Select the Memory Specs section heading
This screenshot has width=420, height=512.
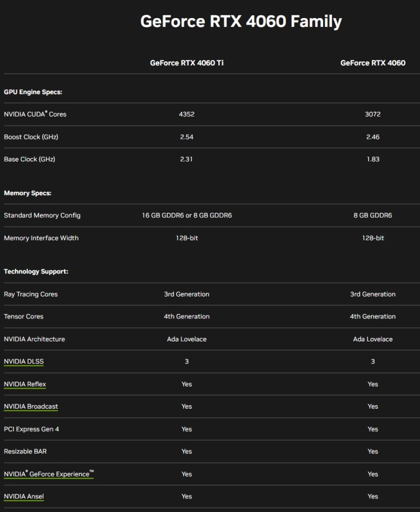pyautogui.click(x=27, y=193)
